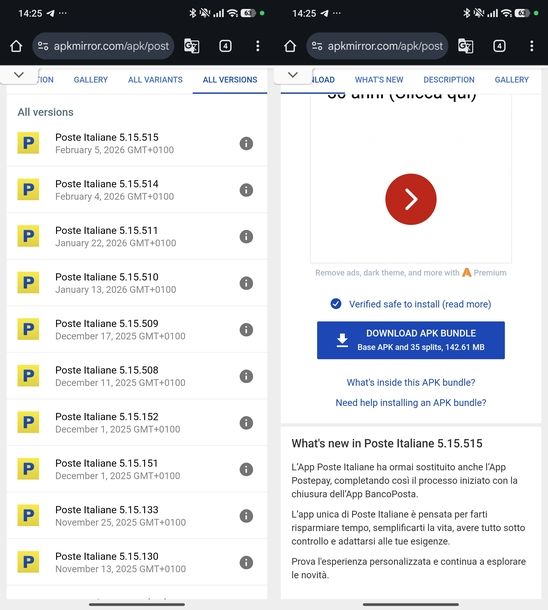Focus the right browser address bar
The height and width of the screenshot is (610, 548).
coord(377,46)
